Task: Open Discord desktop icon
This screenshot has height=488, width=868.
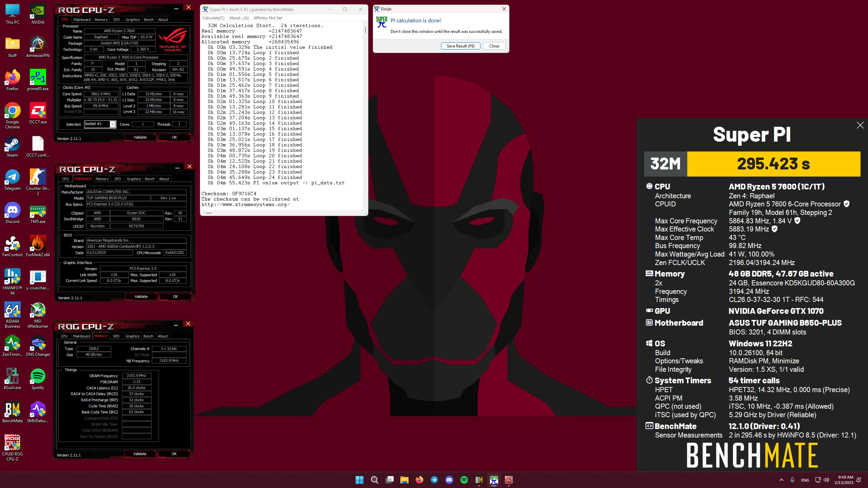Action: [13, 213]
